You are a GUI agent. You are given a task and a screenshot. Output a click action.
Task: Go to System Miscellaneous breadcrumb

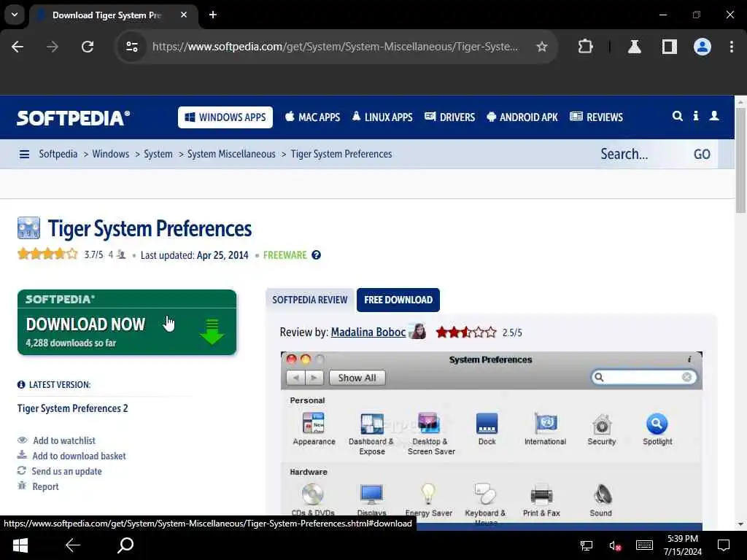pyautogui.click(x=231, y=154)
